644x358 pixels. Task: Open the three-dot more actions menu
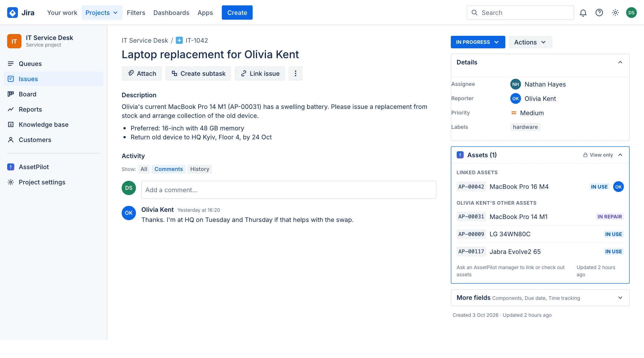[x=295, y=73]
